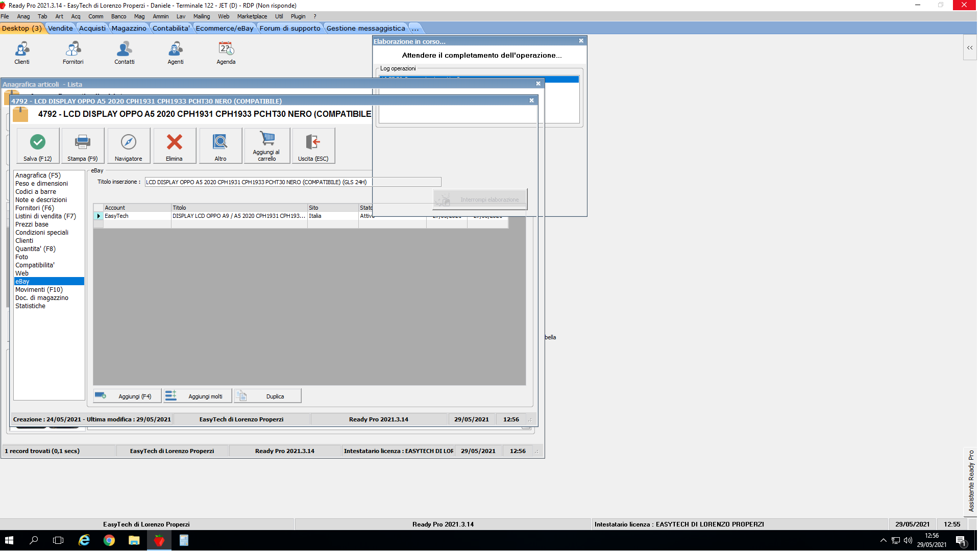Switch to the Ecommerce/eBay tab
Screen dimensions: 980x551
[x=225, y=28]
